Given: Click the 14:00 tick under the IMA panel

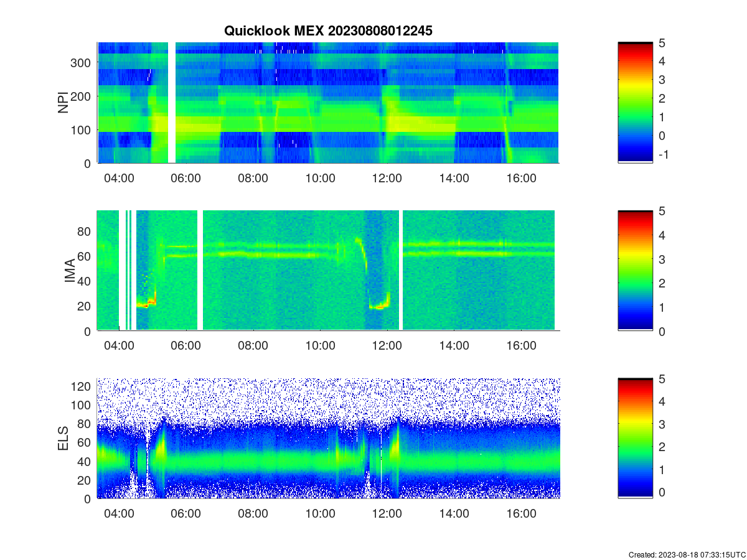Looking at the screenshot, I should pos(454,346).
